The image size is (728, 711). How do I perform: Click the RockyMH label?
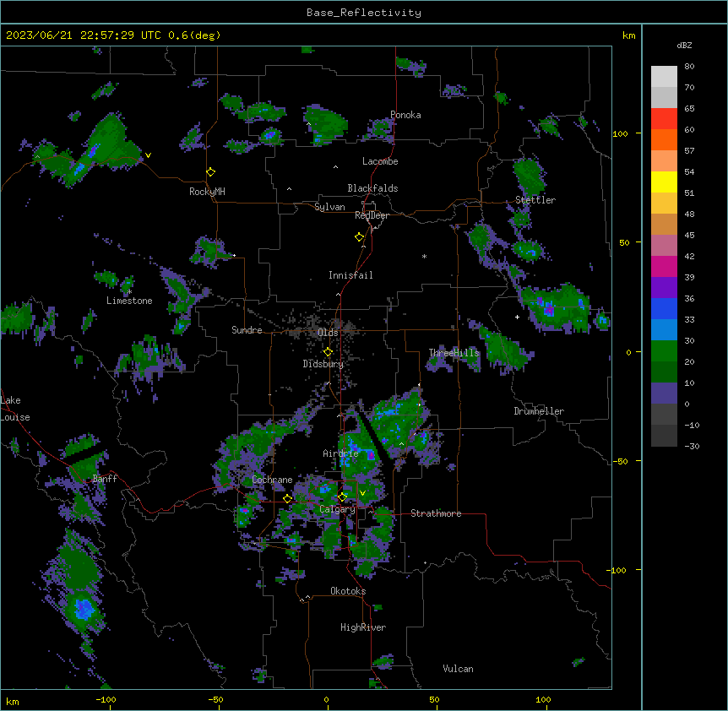coord(207,192)
